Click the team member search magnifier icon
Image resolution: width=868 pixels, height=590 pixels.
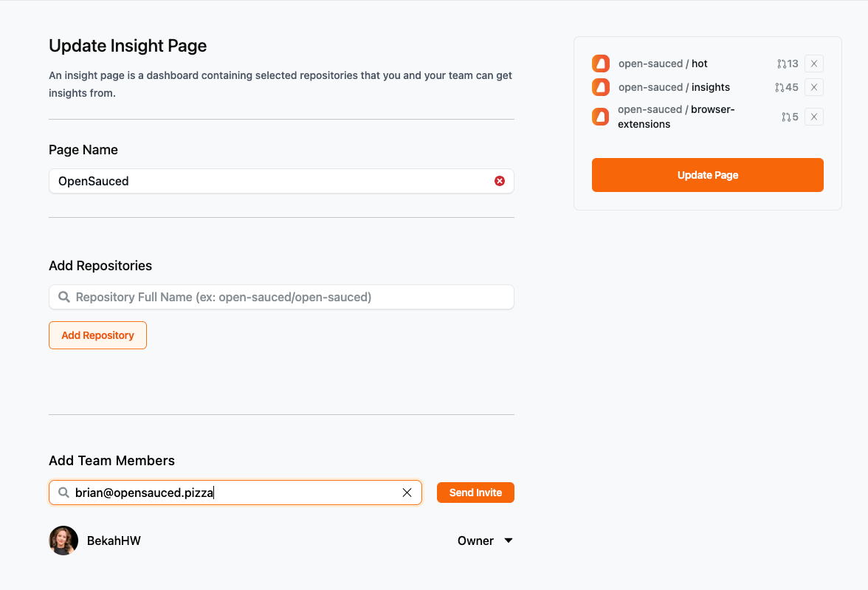pyautogui.click(x=64, y=493)
